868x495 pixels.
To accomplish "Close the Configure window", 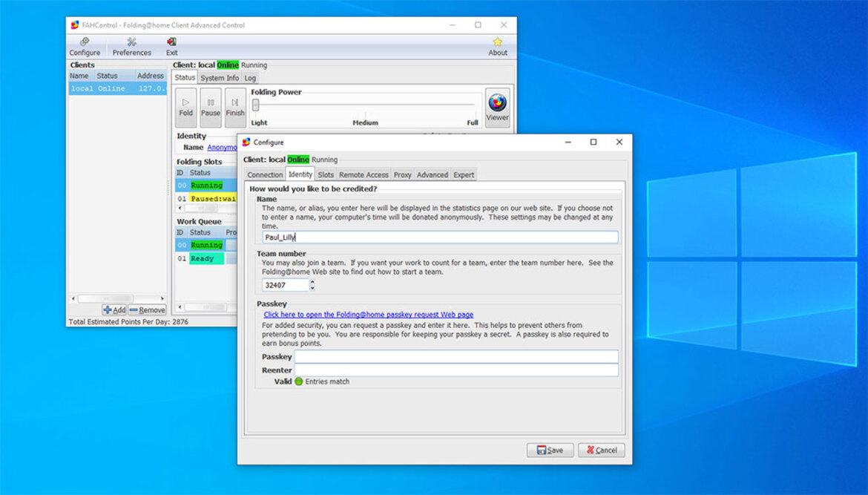I will [619, 142].
